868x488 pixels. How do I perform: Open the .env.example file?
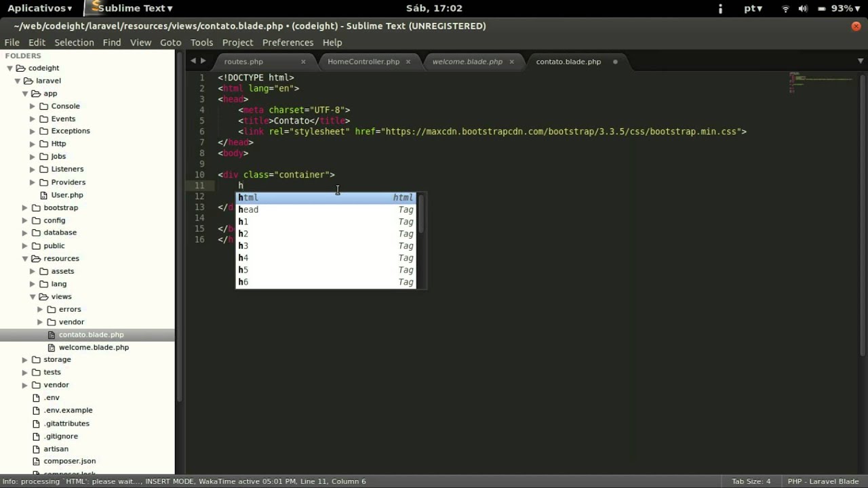(x=68, y=410)
